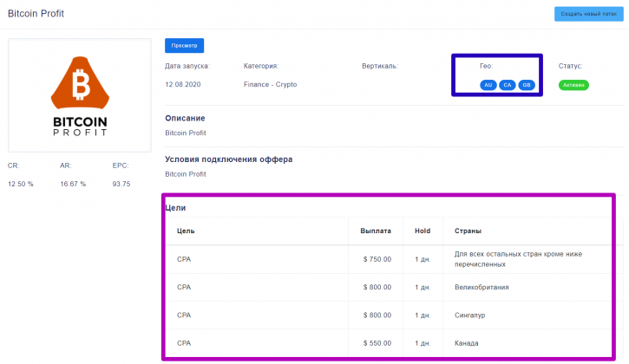The height and width of the screenshot is (364, 629).
Task: Click the Bitcoin Profit page title
Action: pyautogui.click(x=36, y=14)
